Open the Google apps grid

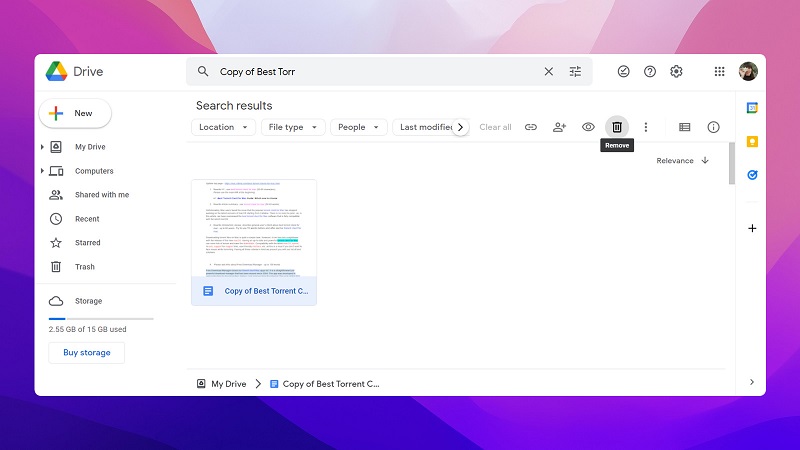tap(719, 71)
